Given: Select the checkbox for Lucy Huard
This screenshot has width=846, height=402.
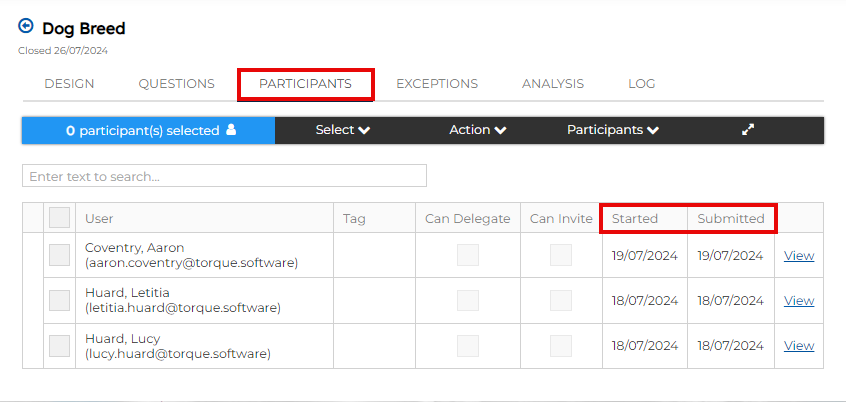Looking at the screenshot, I should tap(59, 346).
